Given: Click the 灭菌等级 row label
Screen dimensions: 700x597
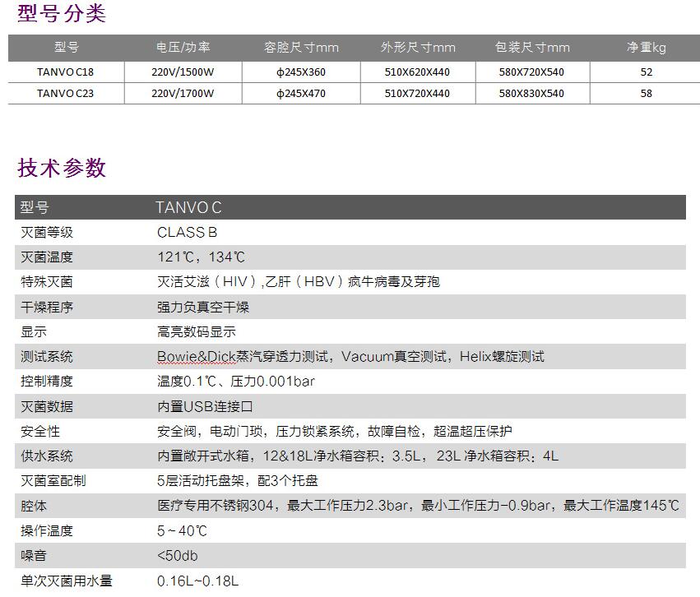Looking at the screenshot, I should click(x=47, y=233).
